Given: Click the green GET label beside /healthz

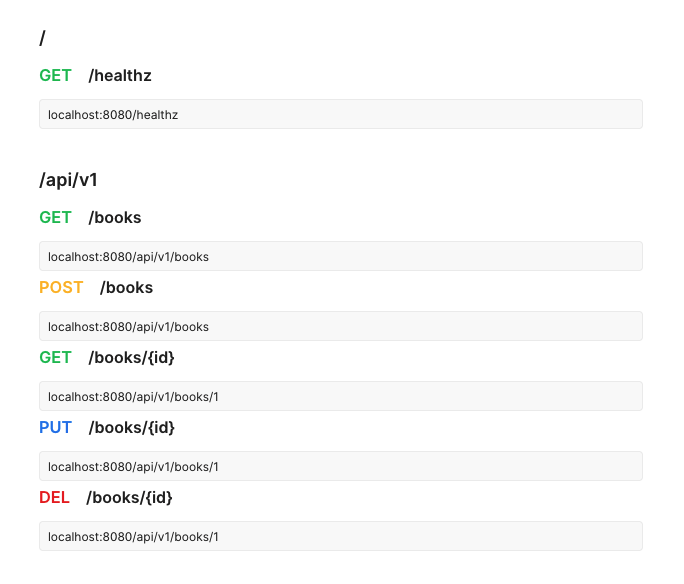Looking at the screenshot, I should coord(55,75).
